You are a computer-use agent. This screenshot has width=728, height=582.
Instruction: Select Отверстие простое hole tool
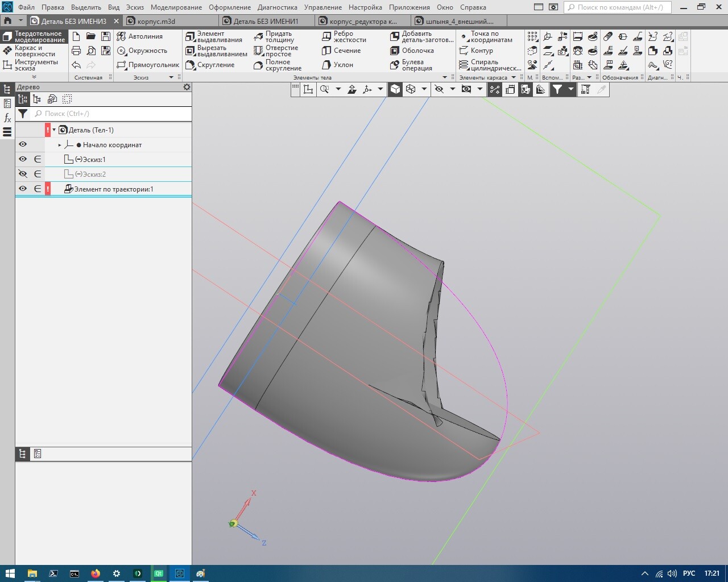coord(276,51)
